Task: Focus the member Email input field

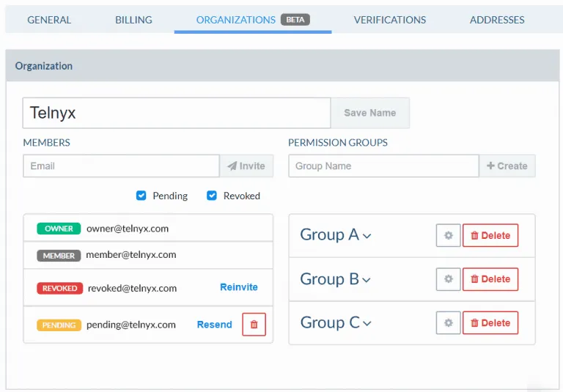Action: 121,166
